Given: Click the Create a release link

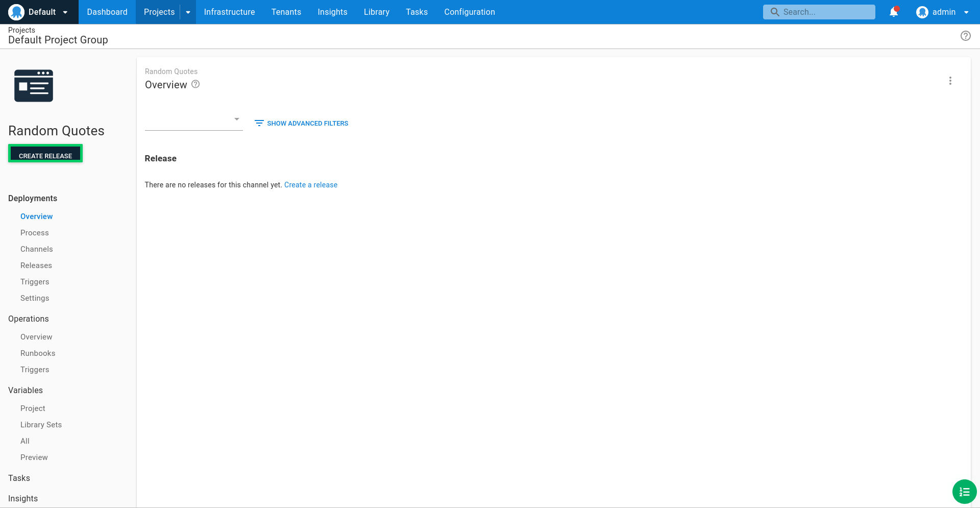Looking at the screenshot, I should point(311,185).
